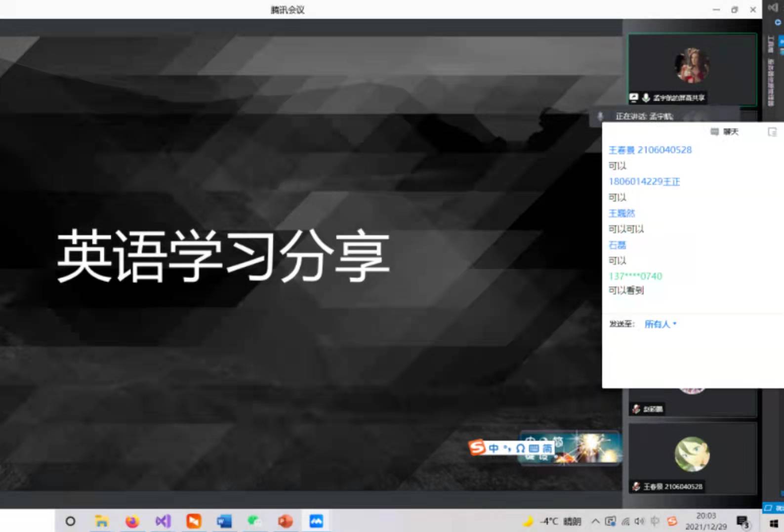This screenshot has width=784, height=532.
Task: Open PowerPoint from the taskbar
Action: [x=285, y=521]
